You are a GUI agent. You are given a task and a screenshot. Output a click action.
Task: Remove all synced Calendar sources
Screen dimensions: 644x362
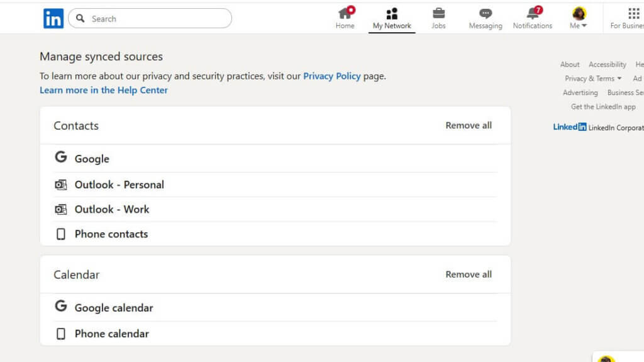pyautogui.click(x=468, y=274)
